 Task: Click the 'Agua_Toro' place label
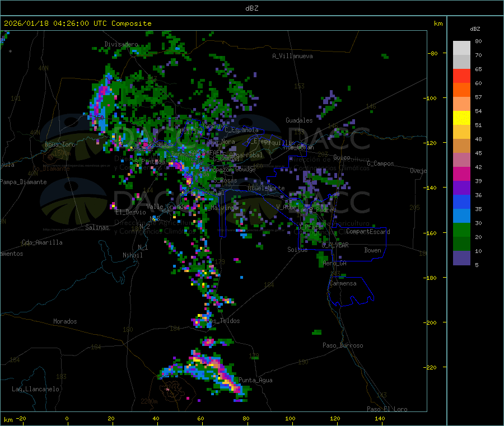point(60,144)
